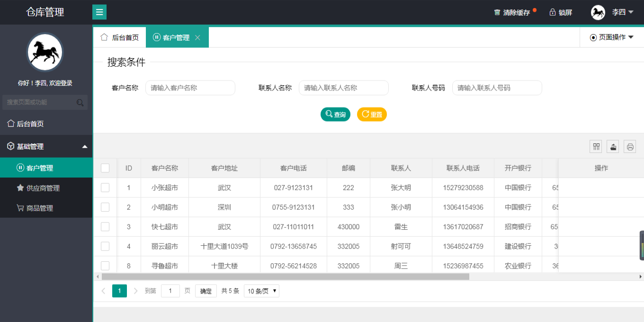This screenshot has width=644, height=322.
Task: Click the table print icon
Action: click(630, 147)
